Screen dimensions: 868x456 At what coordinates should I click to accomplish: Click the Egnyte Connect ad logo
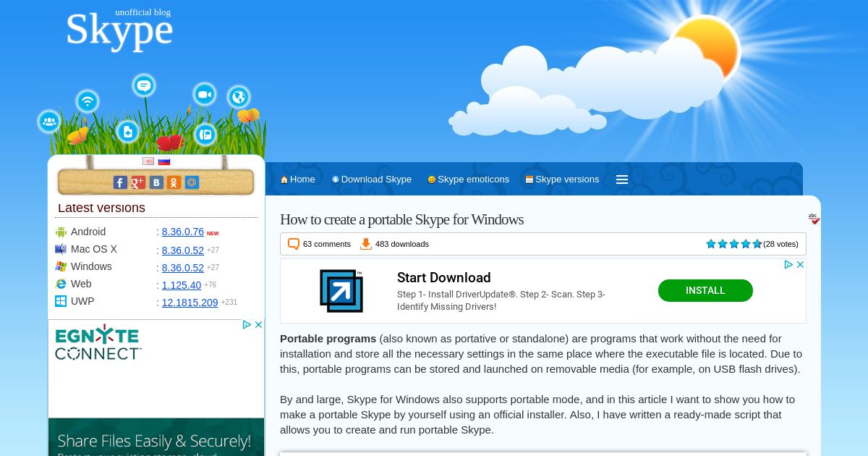[x=98, y=342]
